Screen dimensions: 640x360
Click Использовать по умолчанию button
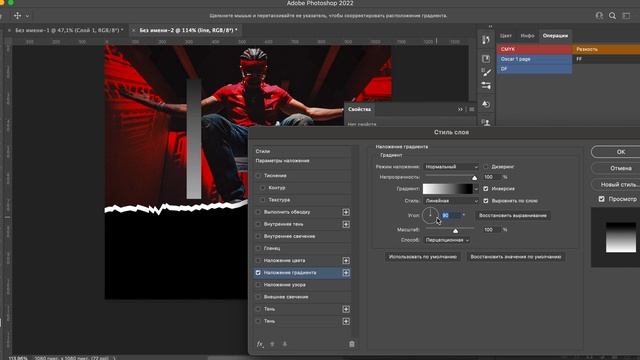tap(422, 257)
